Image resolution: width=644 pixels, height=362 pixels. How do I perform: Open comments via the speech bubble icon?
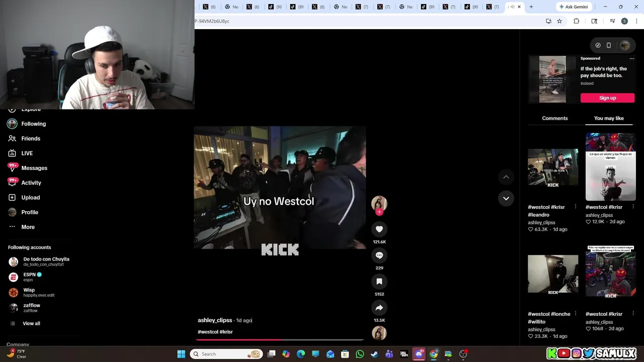379,255
